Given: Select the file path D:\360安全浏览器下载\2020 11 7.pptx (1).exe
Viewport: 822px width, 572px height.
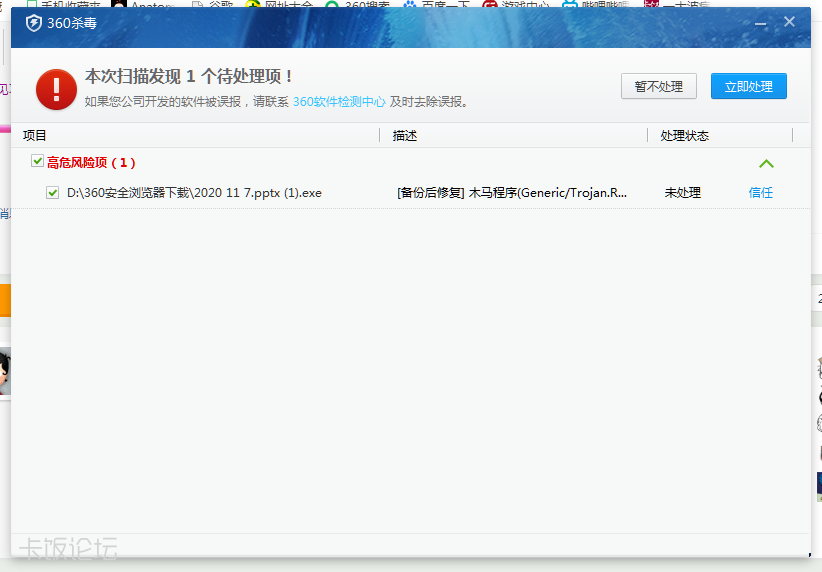Looking at the screenshot, I should 194,193.
